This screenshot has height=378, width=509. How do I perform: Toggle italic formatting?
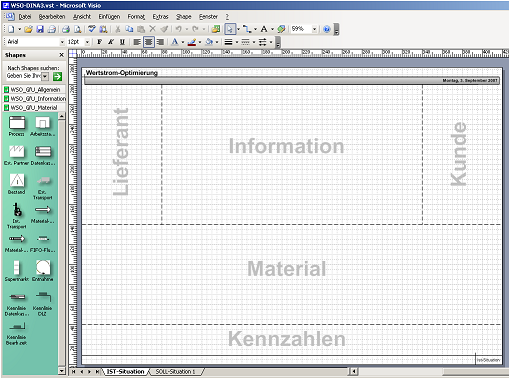[x=111, y=42]
